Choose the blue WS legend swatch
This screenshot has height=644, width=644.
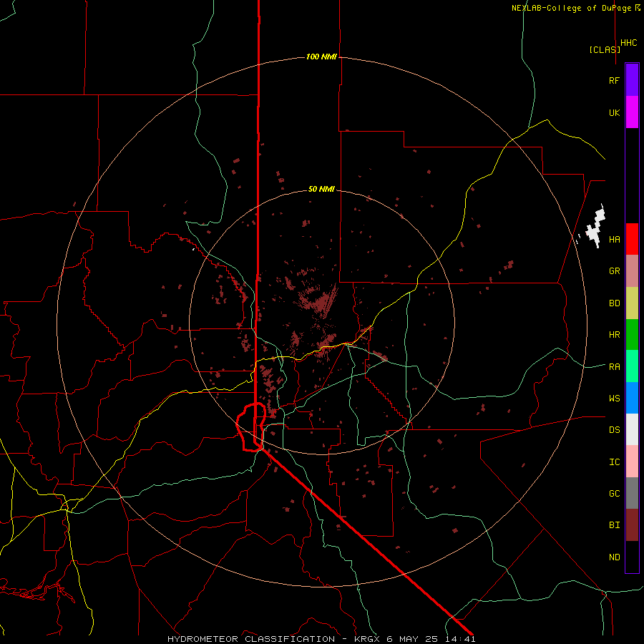pyautogui.click(x=632, y=398)
